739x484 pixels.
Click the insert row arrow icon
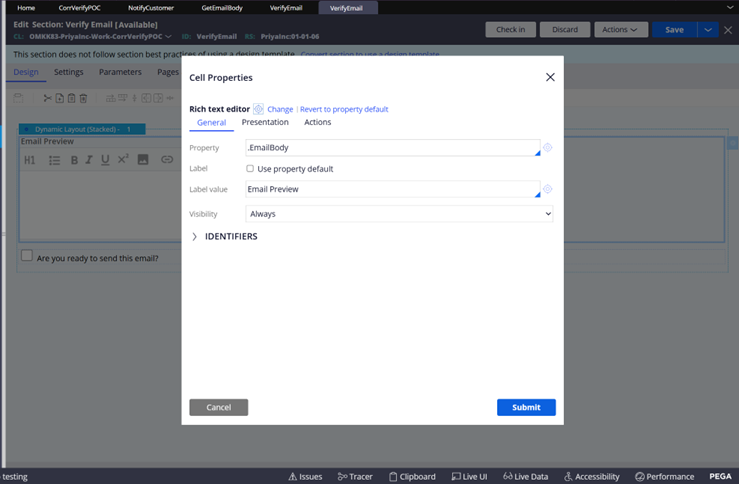pos(110,98)
